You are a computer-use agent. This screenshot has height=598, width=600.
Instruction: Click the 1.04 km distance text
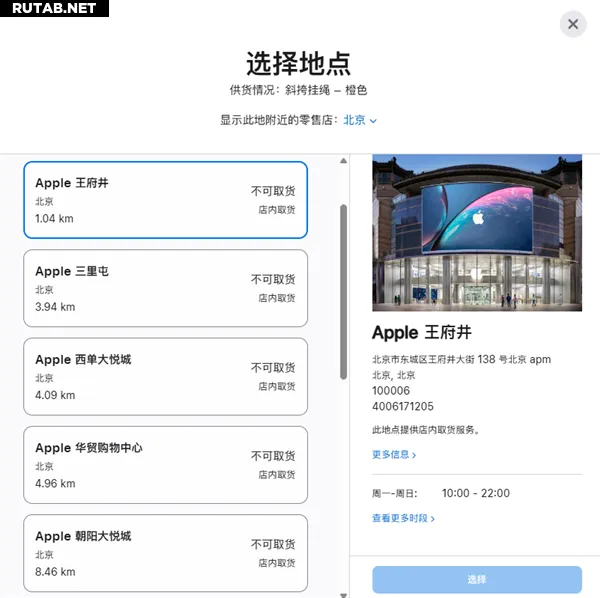tap(54, 218)
